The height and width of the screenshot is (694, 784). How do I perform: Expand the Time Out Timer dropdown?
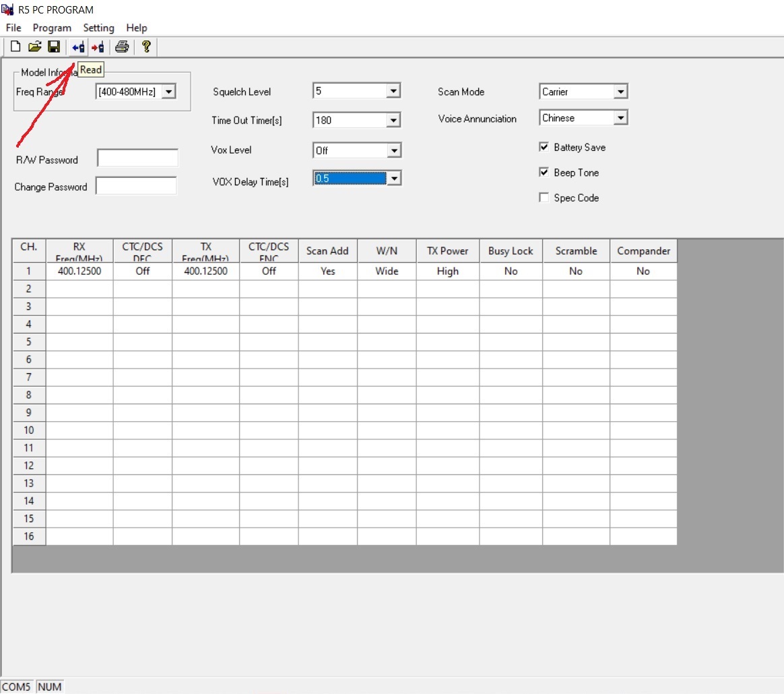393,120
